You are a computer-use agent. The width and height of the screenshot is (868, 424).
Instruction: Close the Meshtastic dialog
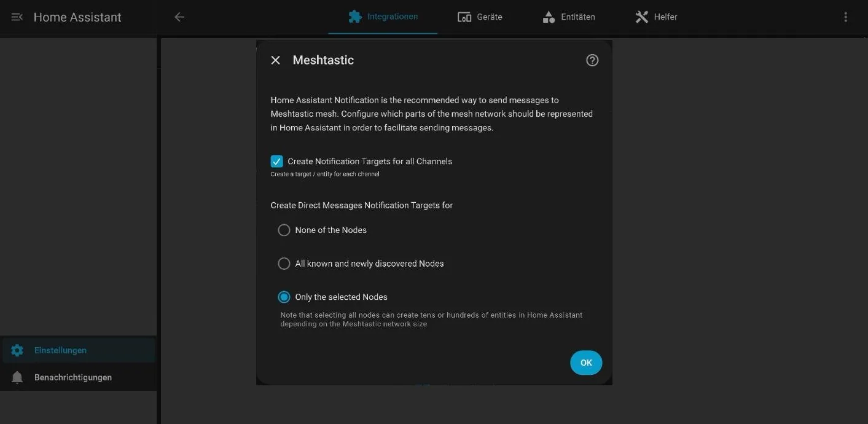click(x=276, y=60)
